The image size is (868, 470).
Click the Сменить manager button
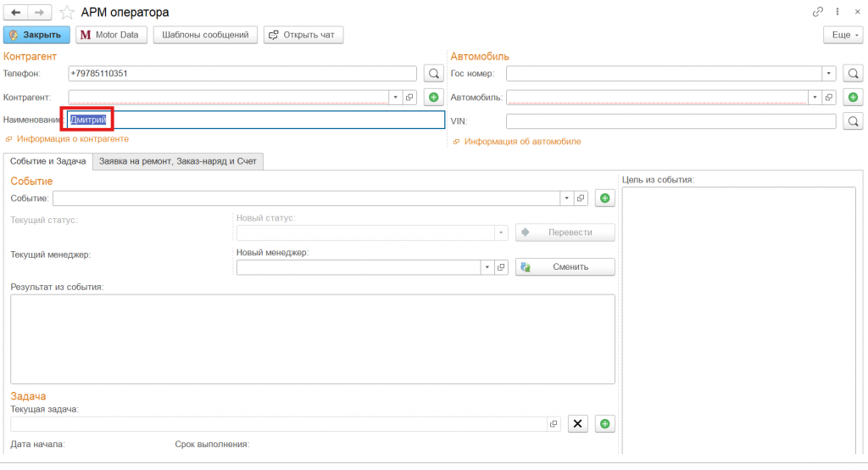(565, 267)
